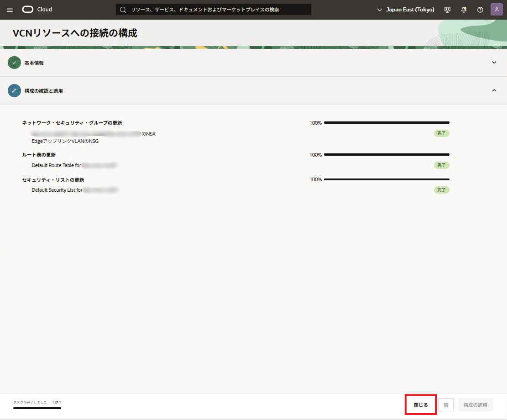Open the Cloud Shell developer tools icon
Image resolution: width=507 pixels, height=420 pixels.
[x=447, y=10]
